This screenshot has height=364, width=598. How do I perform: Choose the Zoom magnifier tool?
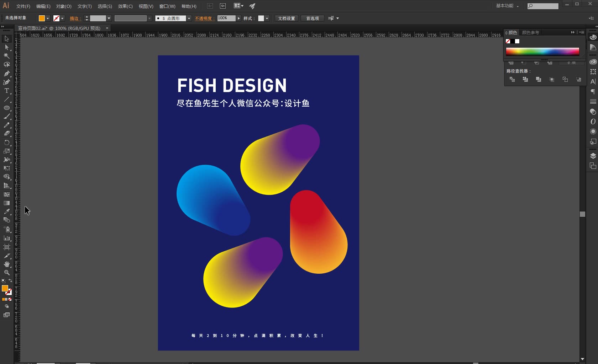[6, 273]
